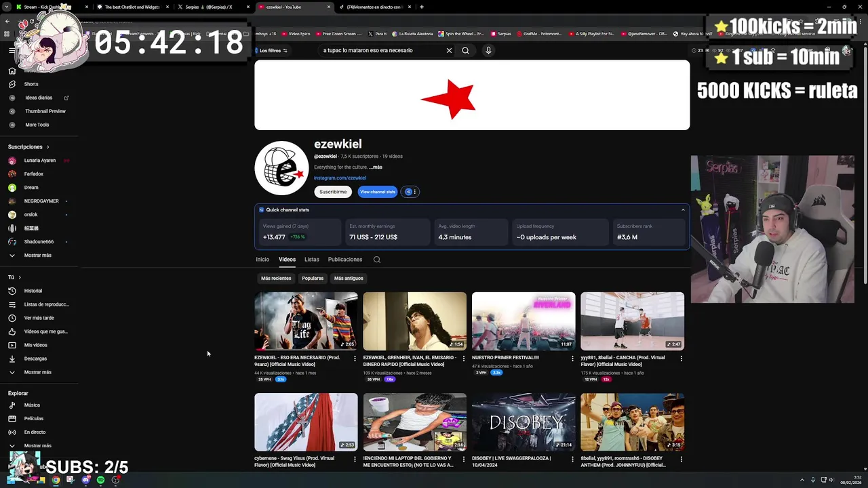Expand Mostrar más under Explorar

click(x=37, y=446)
